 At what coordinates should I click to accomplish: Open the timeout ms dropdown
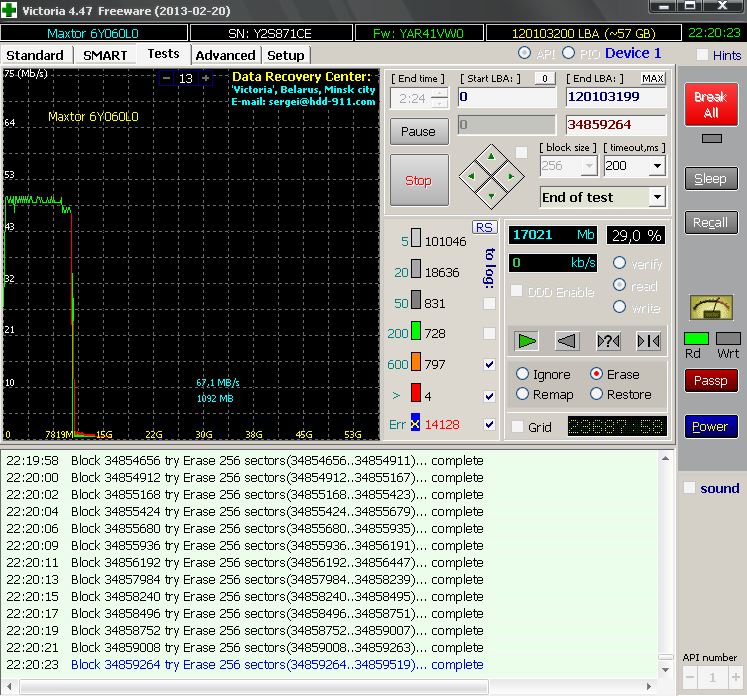pyautogui.click(x=656, y=166)
